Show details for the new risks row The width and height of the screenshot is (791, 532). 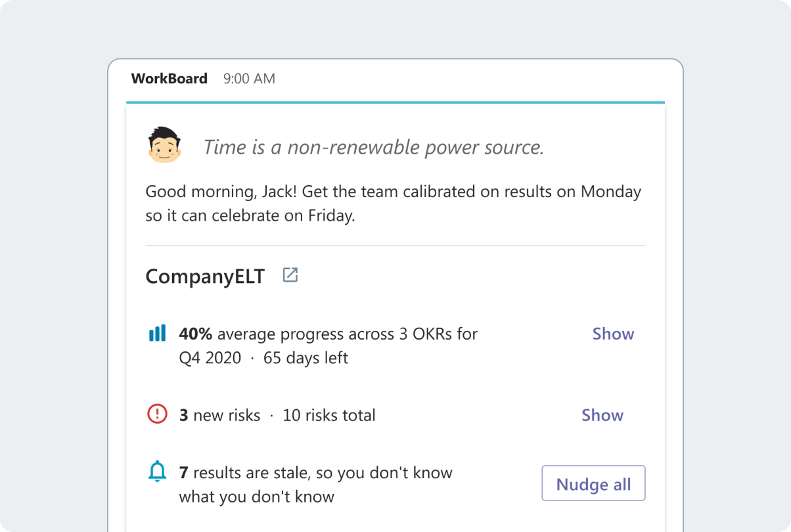602,414
